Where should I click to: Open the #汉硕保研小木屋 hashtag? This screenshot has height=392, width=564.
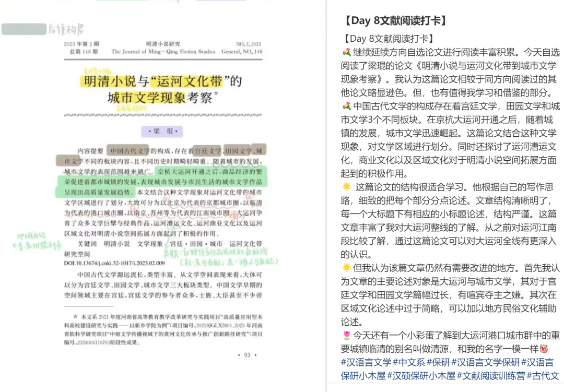[421, 376]
